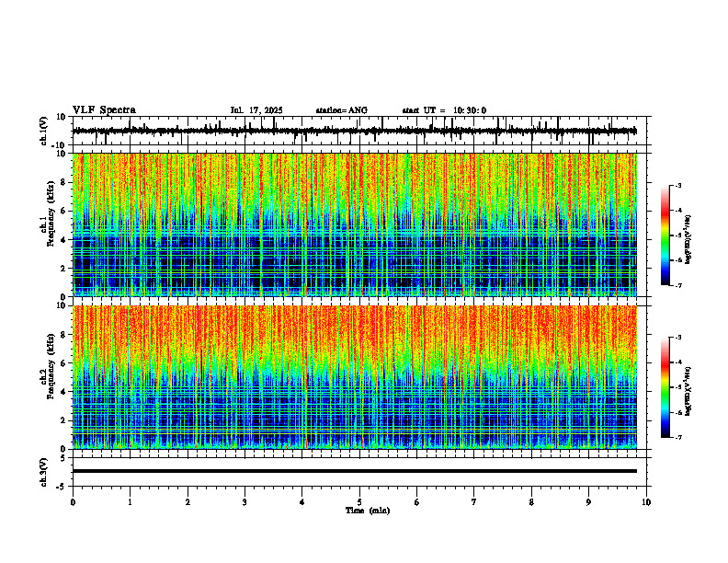Click time axis tick label "7"
This screenshot has width=728, height=563.
(x=474, y=502)
